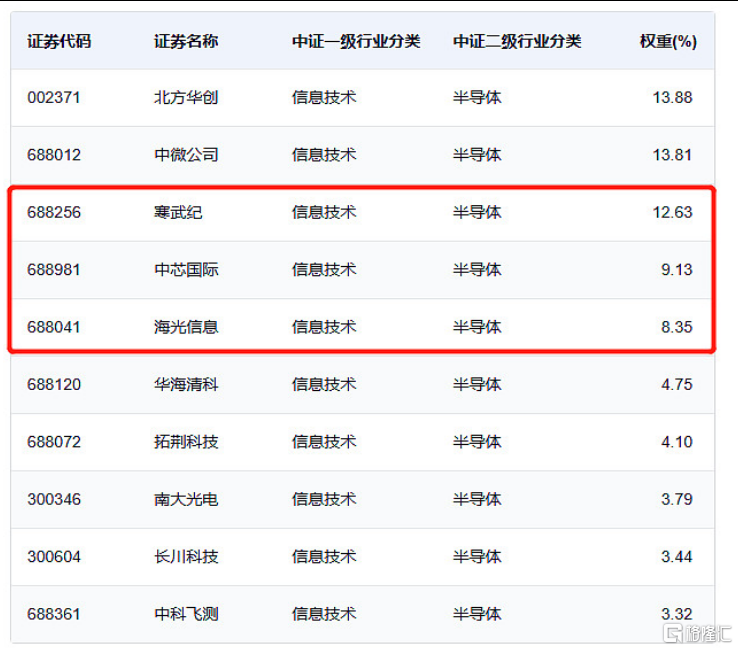Viewport: 738px width, 650px height.
Task: Select stock name 中科飞测
Action: pyautogui.click(x=186, y=614)
